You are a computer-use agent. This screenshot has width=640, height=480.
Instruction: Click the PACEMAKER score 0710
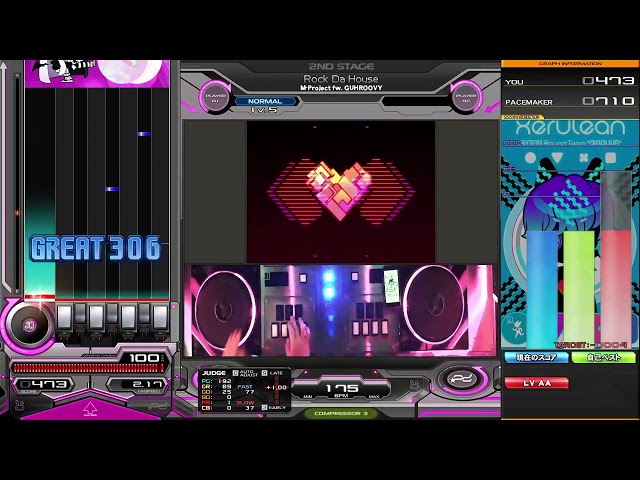coord(609,101)
